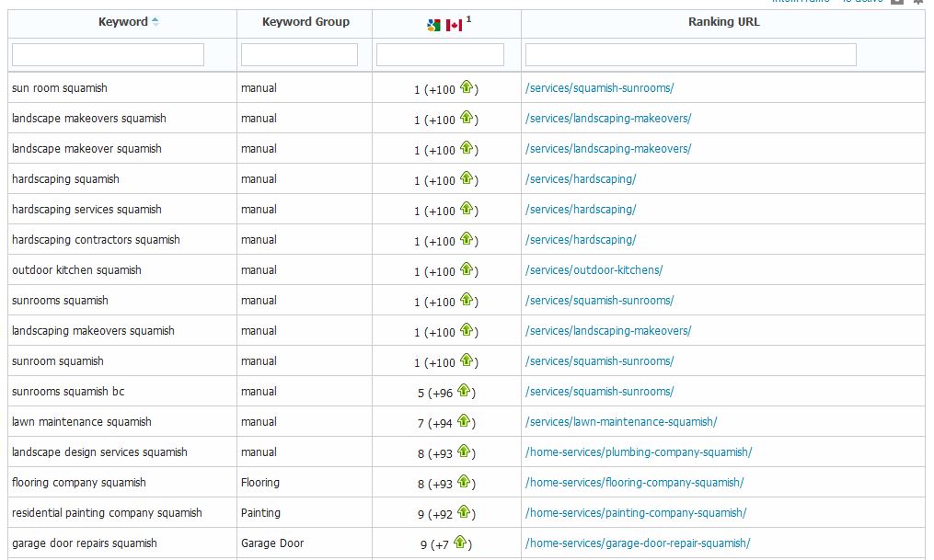
Task: Open the plumbing-company-squamish ranking URL
Action: [x=639, y=452]
